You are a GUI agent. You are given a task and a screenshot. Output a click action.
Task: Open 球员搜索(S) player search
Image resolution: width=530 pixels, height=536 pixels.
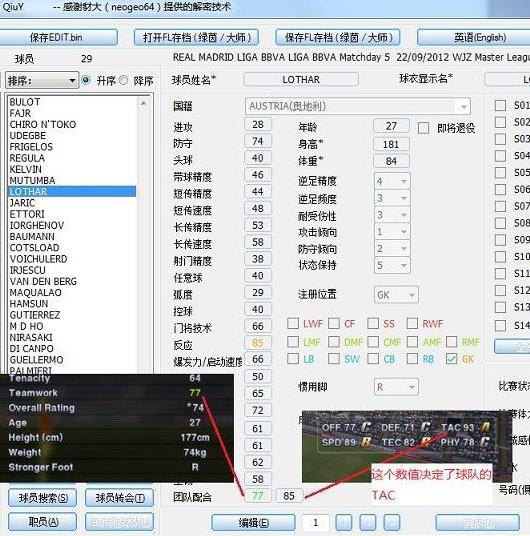point(43,497)
